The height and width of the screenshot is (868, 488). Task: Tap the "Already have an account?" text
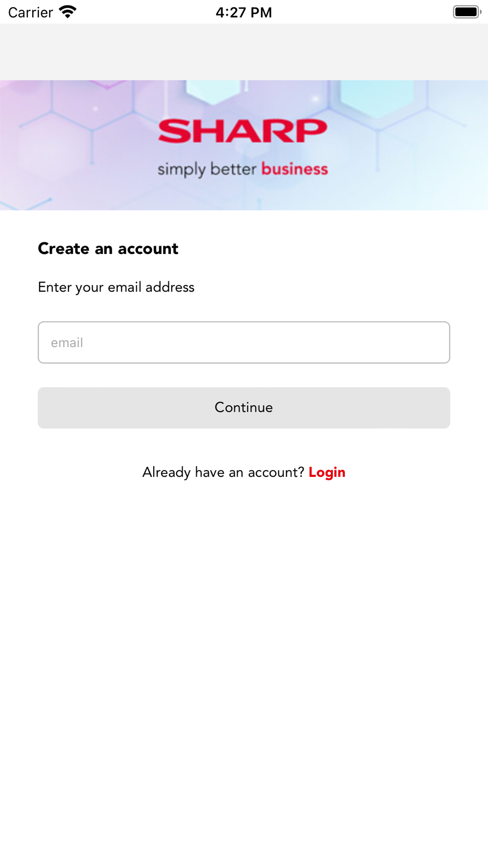pyautogui.click(x=223, y=472)
